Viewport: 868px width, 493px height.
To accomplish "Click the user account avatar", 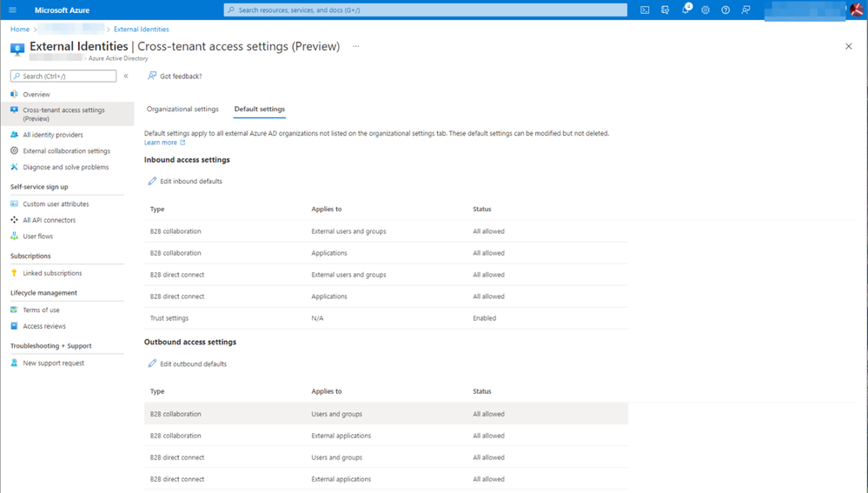I will [857, 10].
